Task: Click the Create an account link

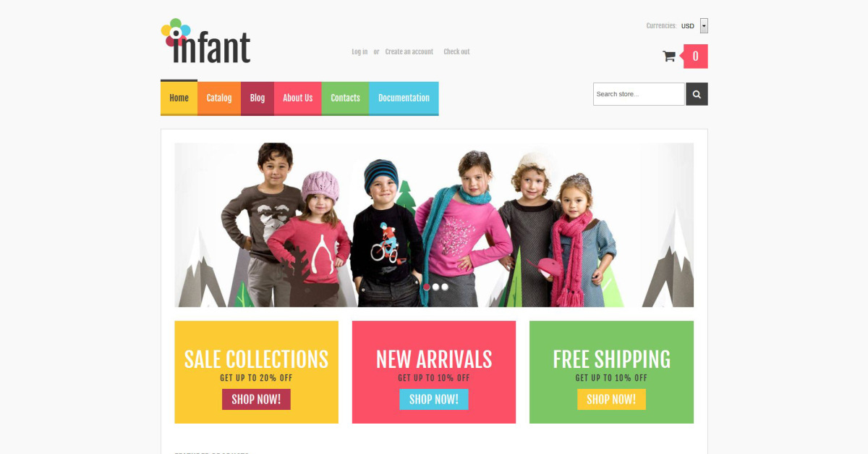Action: [409, 51]
